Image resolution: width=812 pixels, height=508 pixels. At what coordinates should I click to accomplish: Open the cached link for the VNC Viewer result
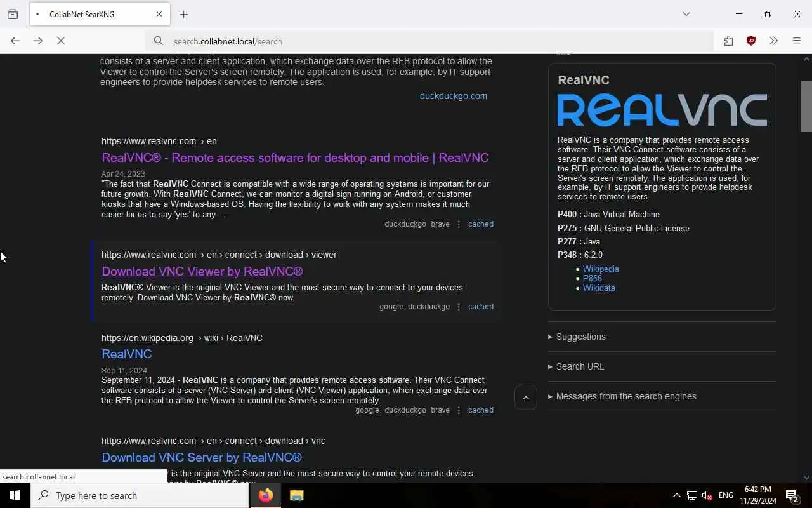click(481, 307)
